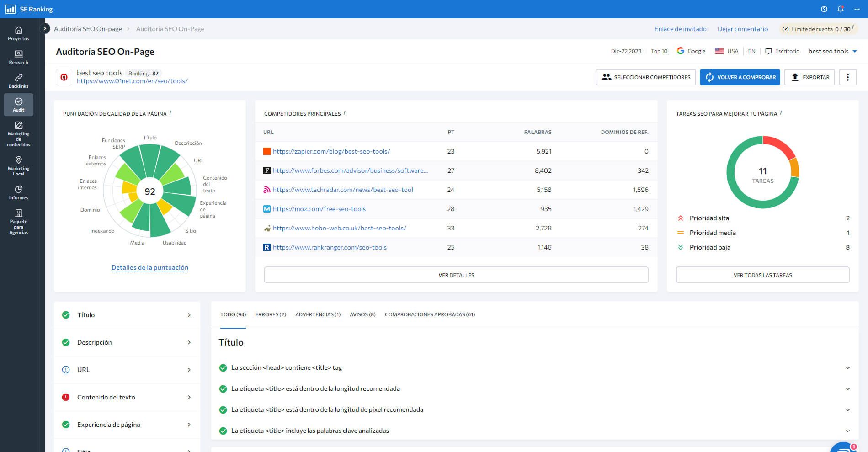
Task: Open Proyectos in the sidebar
Action: point(18,33)
